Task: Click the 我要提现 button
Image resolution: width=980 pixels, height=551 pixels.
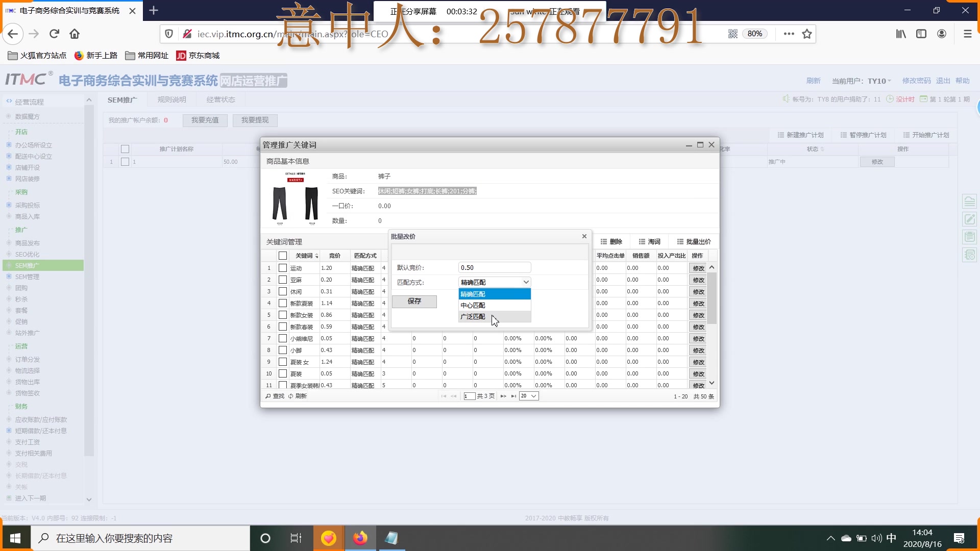Action: 255,120
